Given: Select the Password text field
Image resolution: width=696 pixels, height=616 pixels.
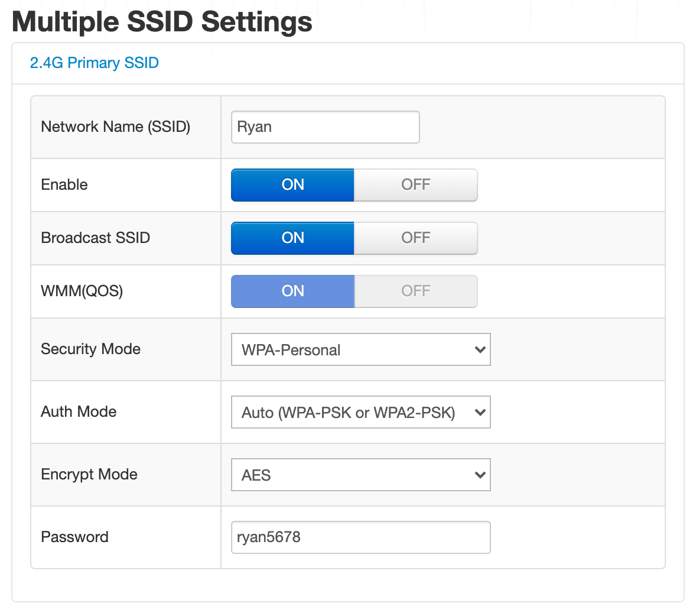Looking at the screenshot, I should (x=360, y=537).
